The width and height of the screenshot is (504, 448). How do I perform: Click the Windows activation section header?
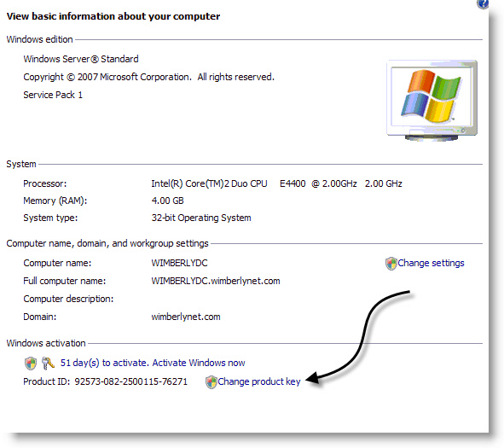[x=46, y=343]
